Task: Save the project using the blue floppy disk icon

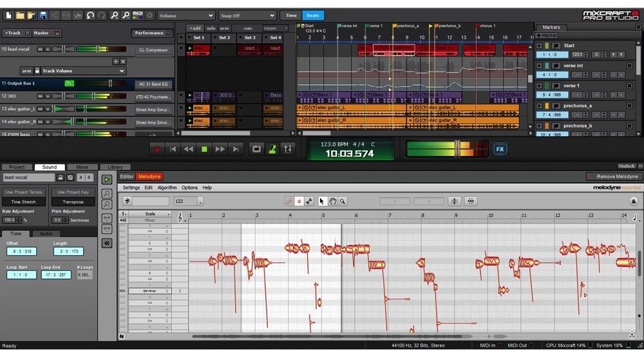Action: (43, 15)
